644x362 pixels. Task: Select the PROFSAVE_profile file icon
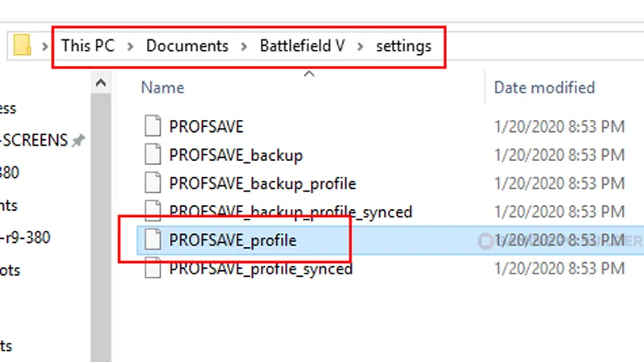pos(153,239)
